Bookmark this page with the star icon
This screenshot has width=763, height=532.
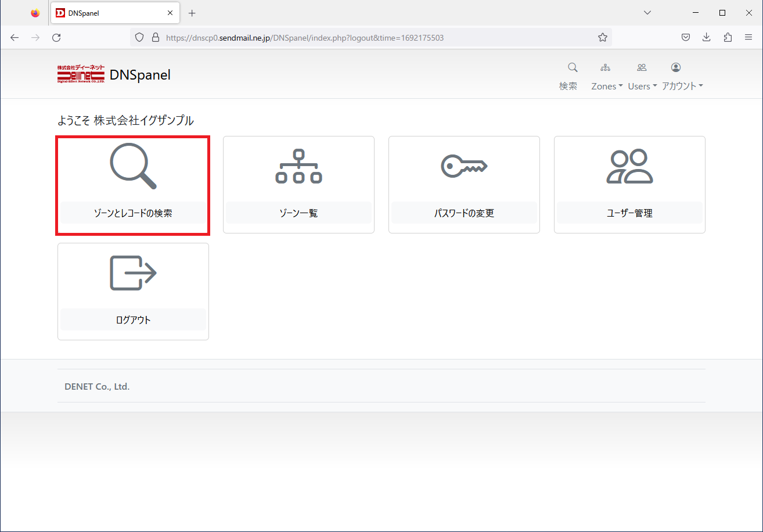[x=603, y=37]
